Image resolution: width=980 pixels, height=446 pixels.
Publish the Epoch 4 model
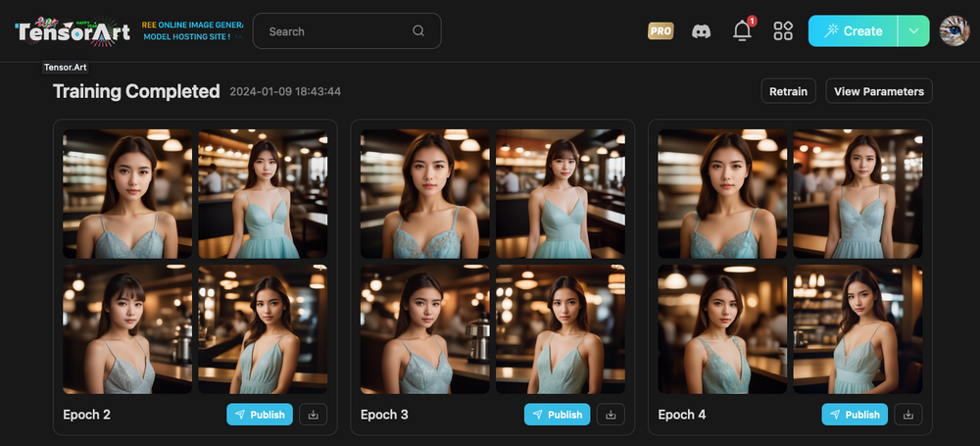point(855,415)
